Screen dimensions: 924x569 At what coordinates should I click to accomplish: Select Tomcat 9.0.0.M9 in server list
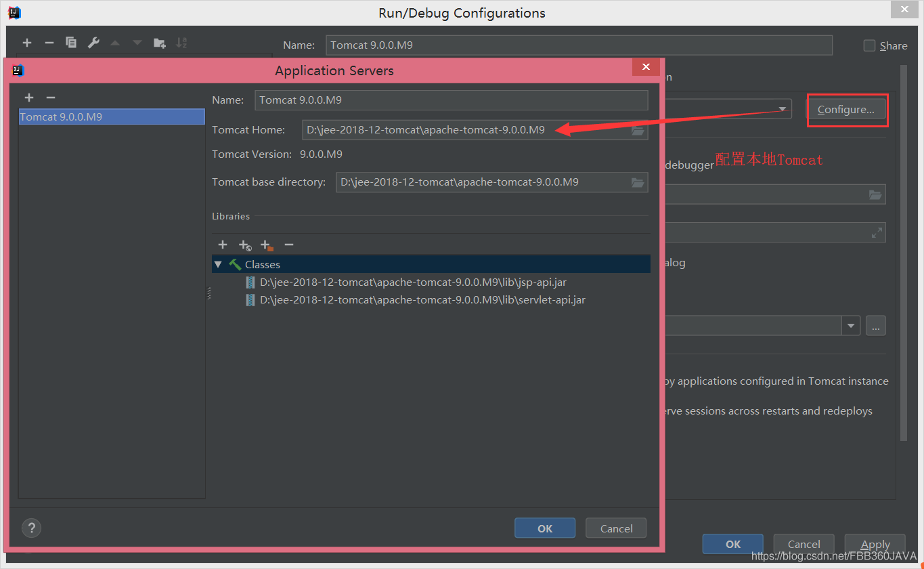pyautogui.click(x=112, y=117)
